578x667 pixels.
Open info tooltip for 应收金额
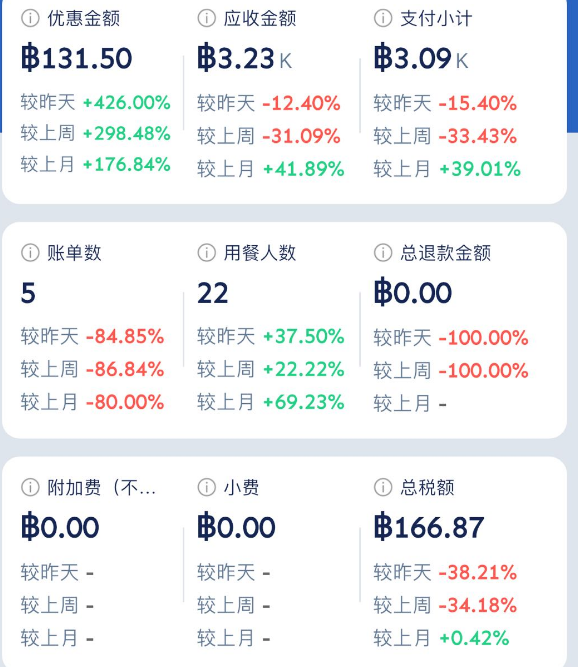(x=206, y=18)
